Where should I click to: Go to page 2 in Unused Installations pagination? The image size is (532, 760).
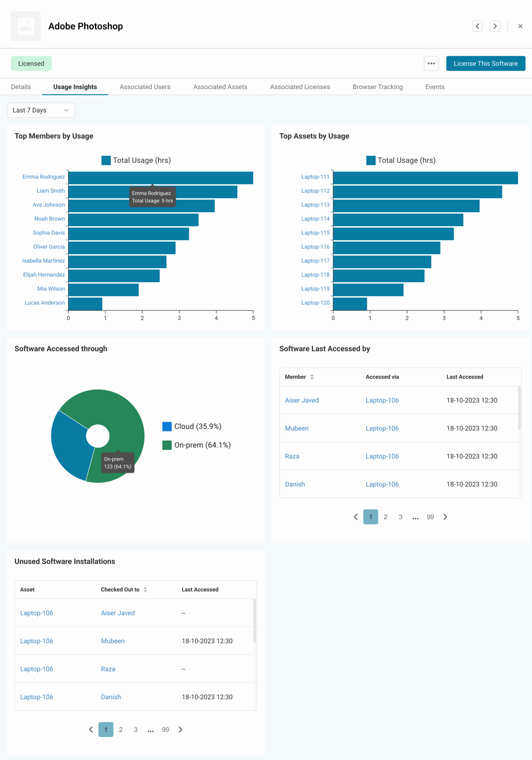tap(121, 729)
